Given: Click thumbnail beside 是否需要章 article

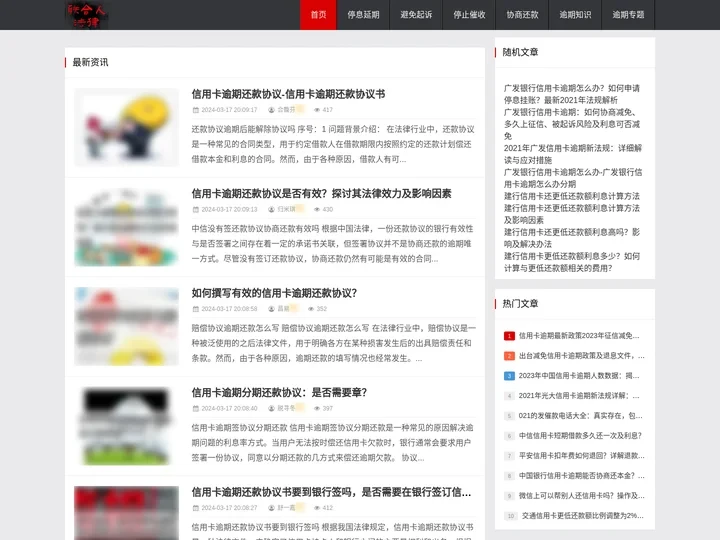Looking at the screenshot, I should tap(126, 426).
